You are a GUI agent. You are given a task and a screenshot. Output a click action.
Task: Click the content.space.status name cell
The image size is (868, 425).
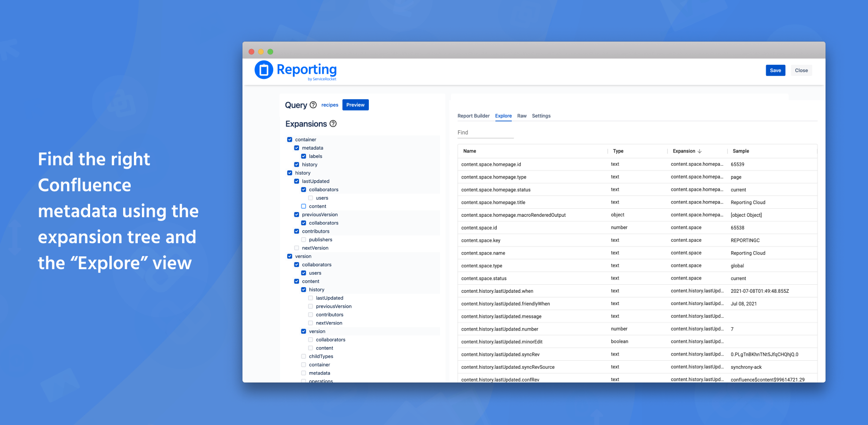pos(484,279)
